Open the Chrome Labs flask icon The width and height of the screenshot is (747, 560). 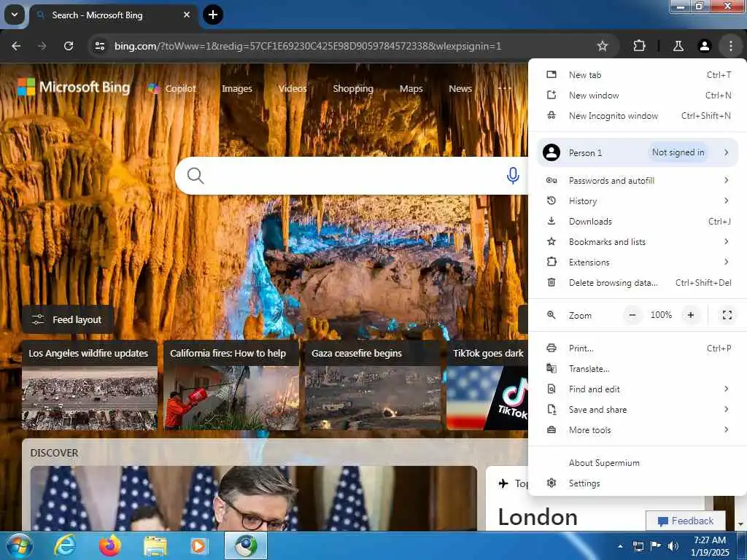(x=678, y=46)
